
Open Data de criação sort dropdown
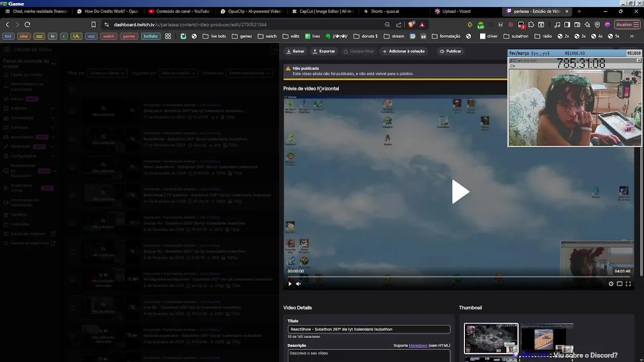tap(178, 73)
